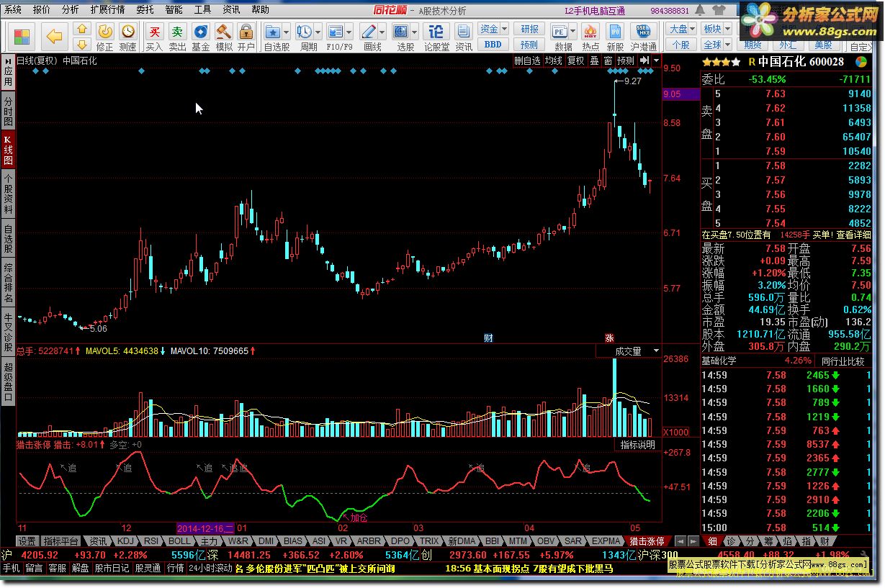Toggle the 预测 forecast on chart header
This screenshot has width=885, height=588.
click(626, 61)
